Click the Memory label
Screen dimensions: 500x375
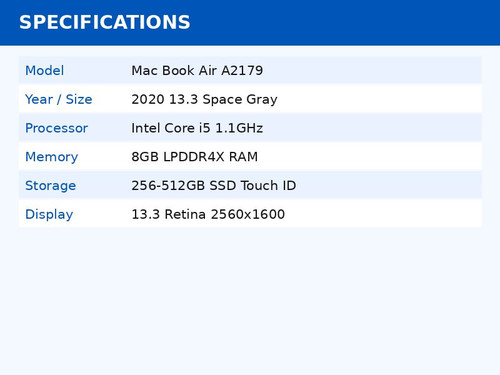(x=52, y=157)
